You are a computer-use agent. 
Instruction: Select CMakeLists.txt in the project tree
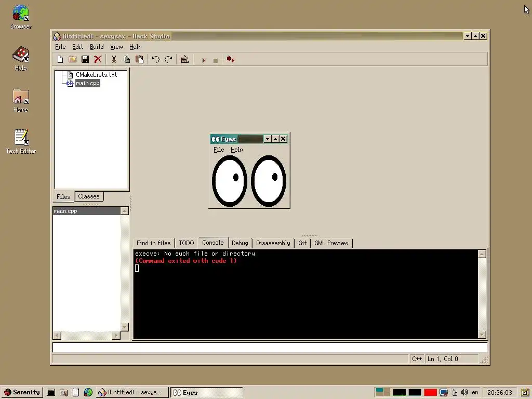pyautogui.click(x=96, y=75)
